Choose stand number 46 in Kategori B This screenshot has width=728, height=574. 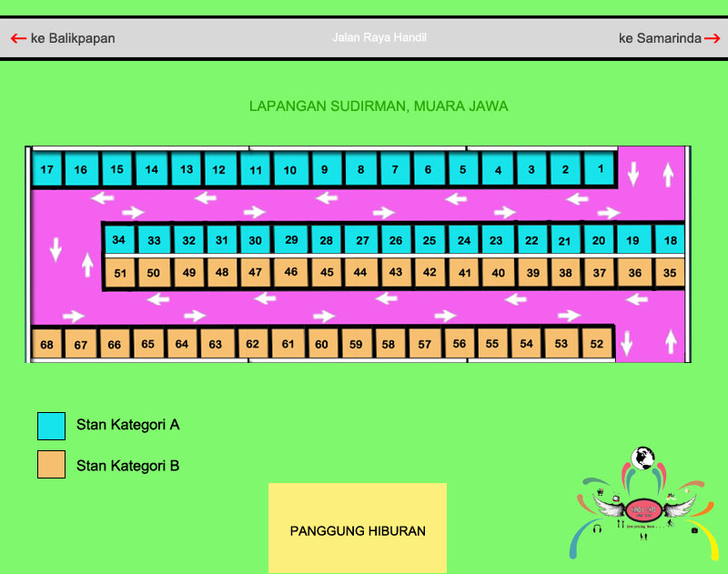pos(290,272)
